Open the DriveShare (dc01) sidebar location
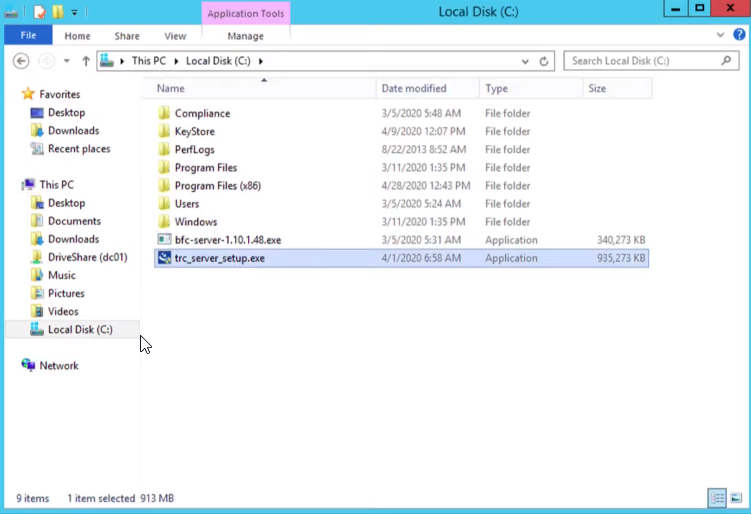The image size is (751, 514). 87,257
